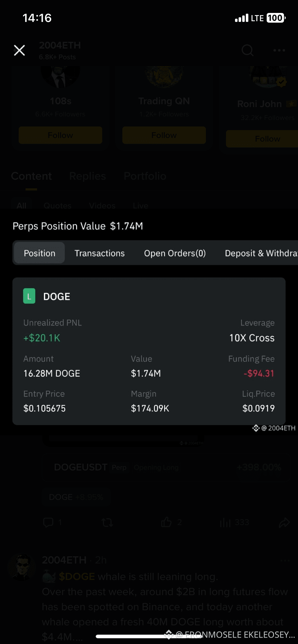Image resolution: width=298 pixels, height=644 pixels.
Task: Open the Replies tab
Action: pyautogui.click(x=87, y=176)
